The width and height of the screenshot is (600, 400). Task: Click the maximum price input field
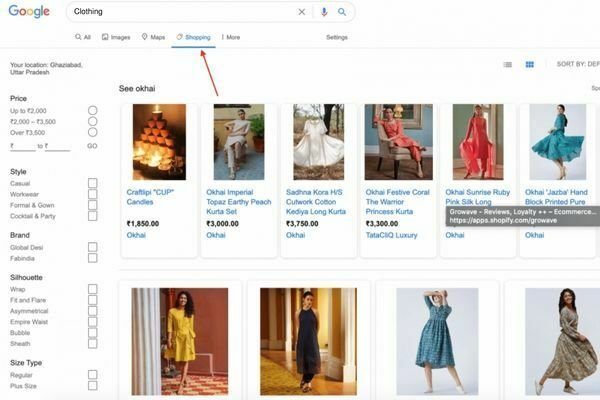pyautogui.click(x=57, y=146)
